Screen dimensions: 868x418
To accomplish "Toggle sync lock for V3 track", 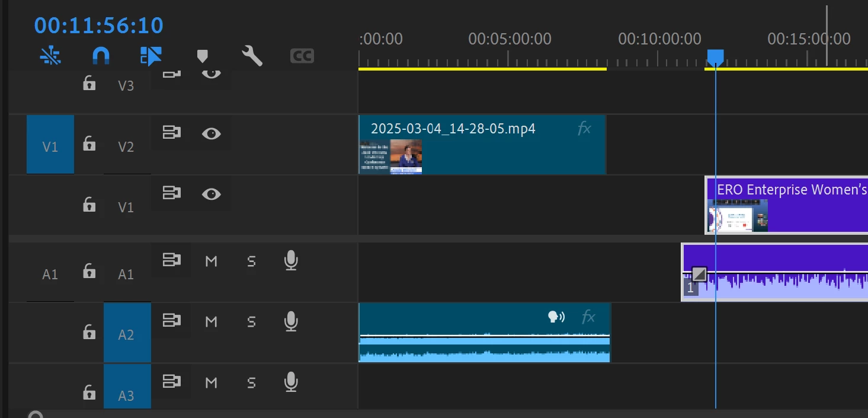I will (x=171, y=74).
